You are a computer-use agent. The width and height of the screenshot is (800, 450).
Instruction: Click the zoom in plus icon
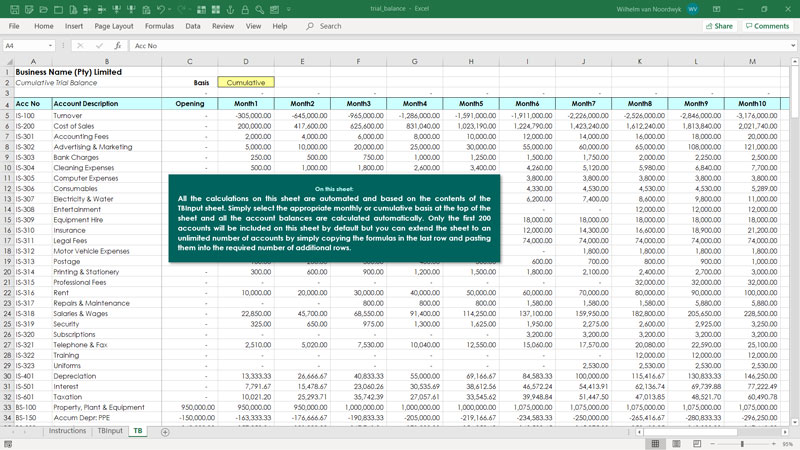pos(774,444)
